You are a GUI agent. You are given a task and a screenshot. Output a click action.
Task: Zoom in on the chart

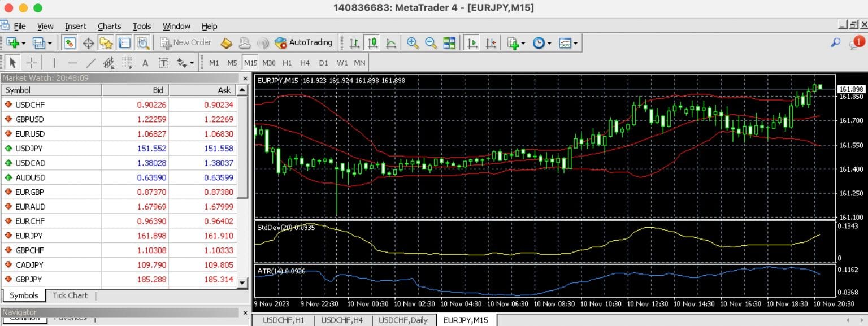[x=413, y=42]
